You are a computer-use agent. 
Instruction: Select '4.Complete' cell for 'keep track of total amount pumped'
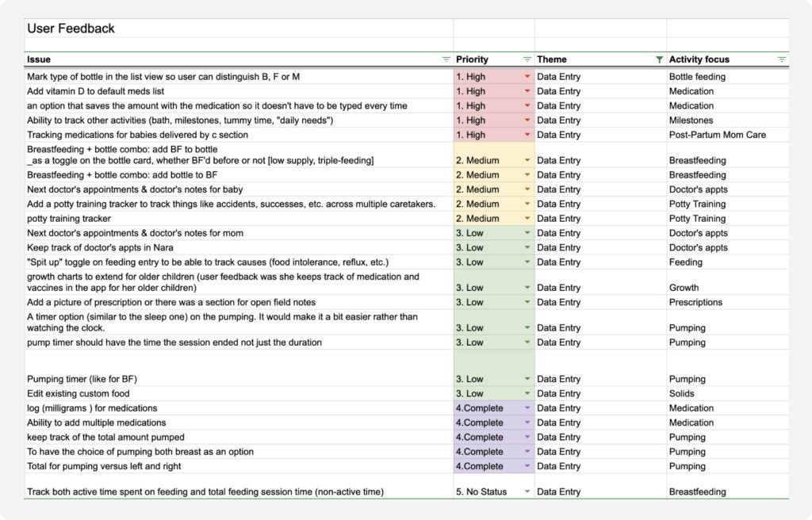coord(494,437)
